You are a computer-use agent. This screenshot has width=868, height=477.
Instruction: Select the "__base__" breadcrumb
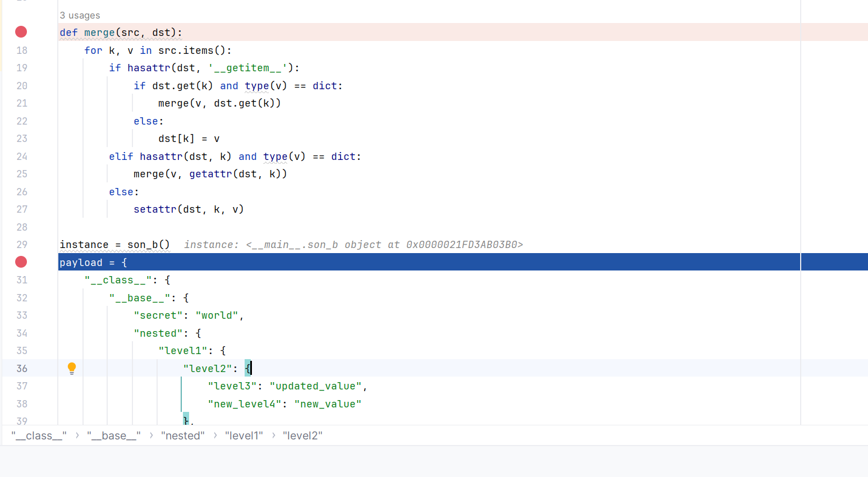(x=113, y=436)
